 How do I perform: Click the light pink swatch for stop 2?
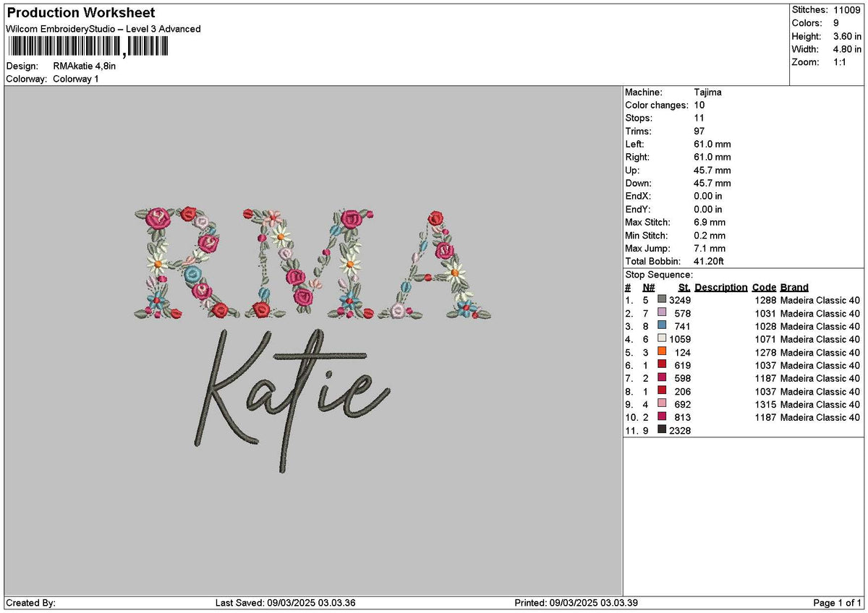coord(660,313)
